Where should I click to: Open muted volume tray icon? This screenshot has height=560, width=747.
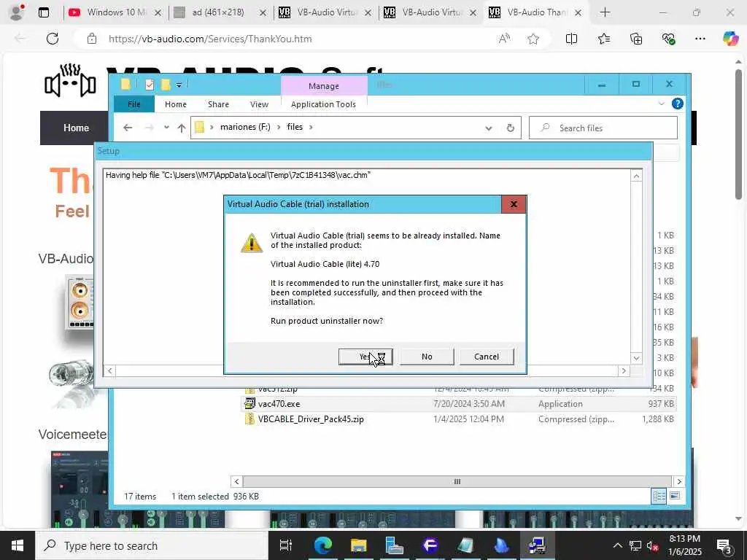(x=652, y=546)
